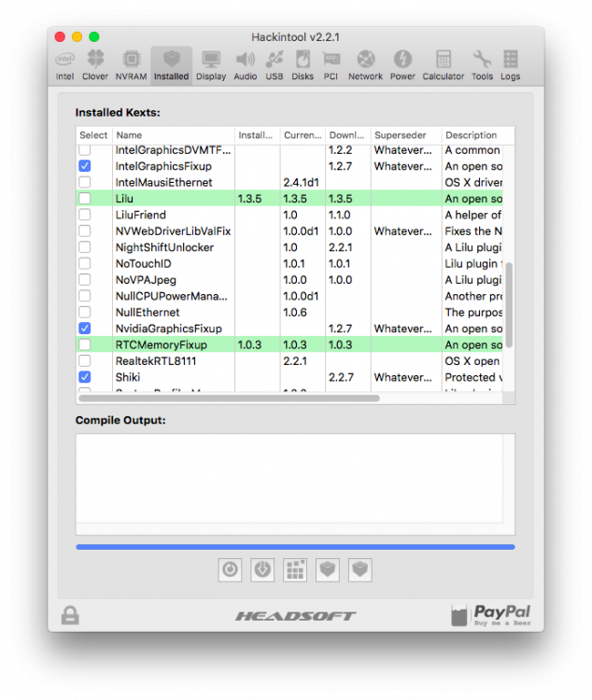
Task: Click the kext list vertical scrollbar
Action: tap(509, 305)
